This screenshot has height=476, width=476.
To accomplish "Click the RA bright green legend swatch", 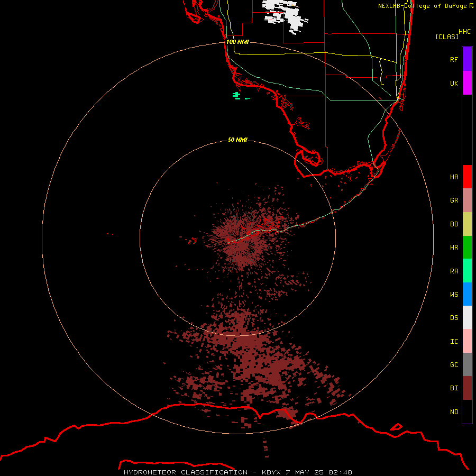I will [x=467, y=271].
